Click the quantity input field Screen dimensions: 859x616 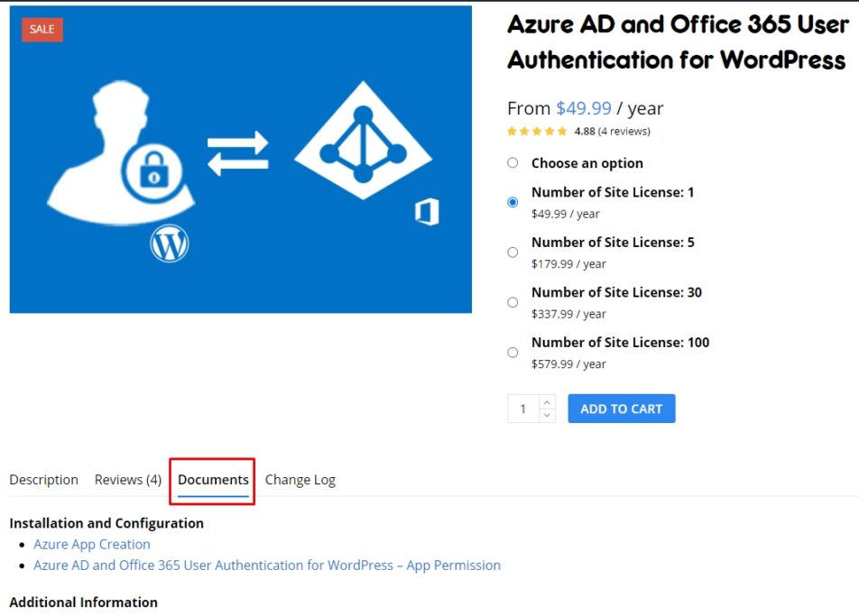click(523, 409)
